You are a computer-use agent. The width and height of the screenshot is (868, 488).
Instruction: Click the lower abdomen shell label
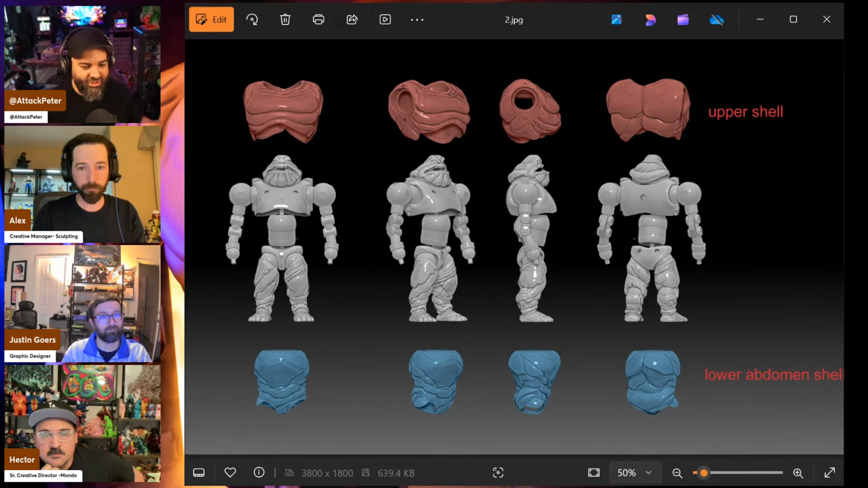point(774,375)
